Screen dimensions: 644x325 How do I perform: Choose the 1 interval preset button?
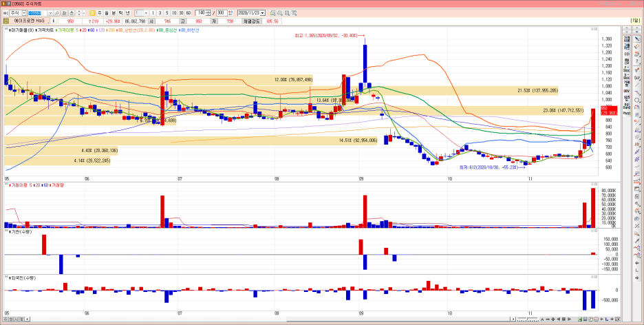coord(153,12)
